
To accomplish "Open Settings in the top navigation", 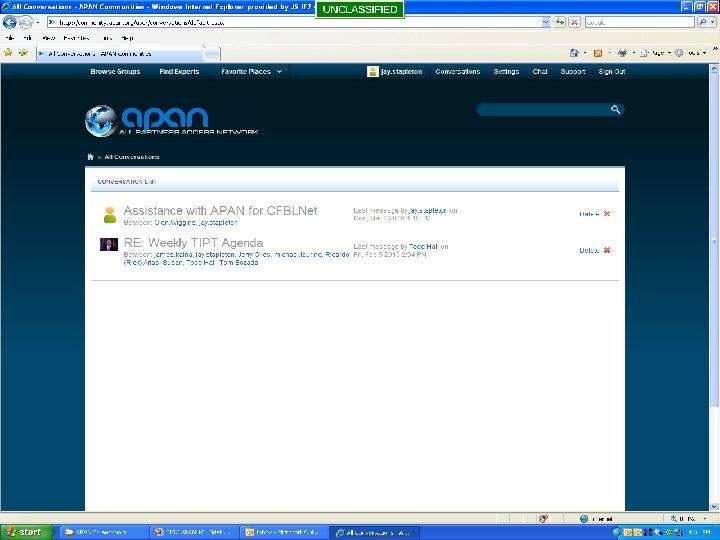I will (506, 72).
